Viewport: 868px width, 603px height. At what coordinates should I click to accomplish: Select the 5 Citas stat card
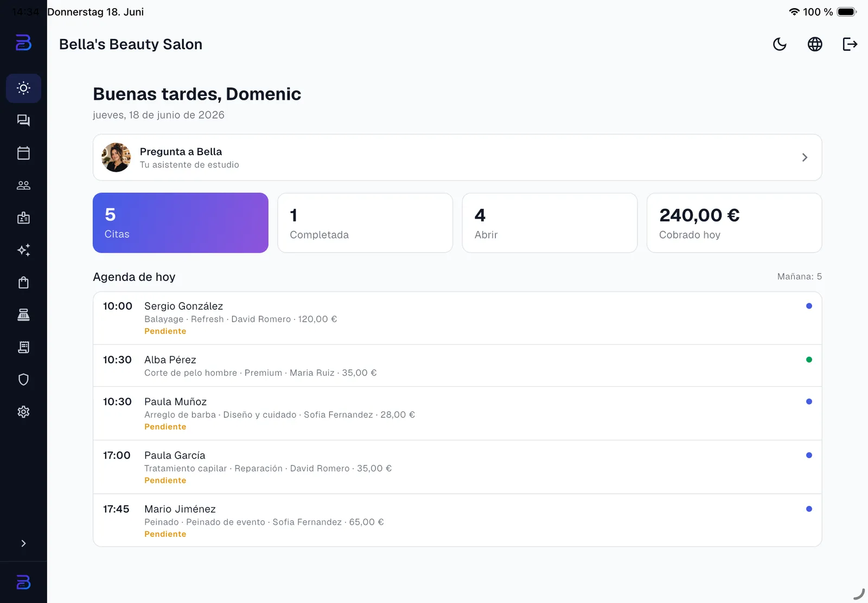click(181, 223)
